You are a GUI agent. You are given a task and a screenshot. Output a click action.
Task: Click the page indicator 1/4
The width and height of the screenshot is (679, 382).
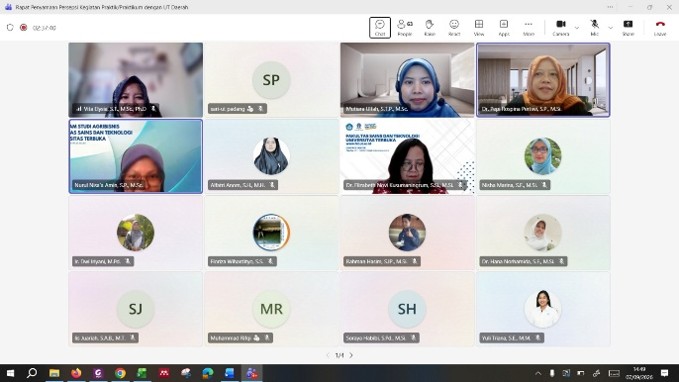(340, 355)
